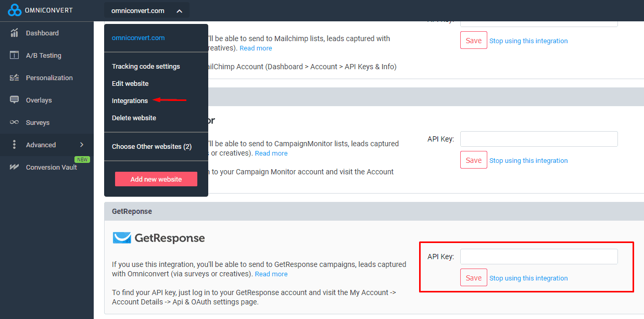Click the NEW badge on Conversion Vault
Screen dimensions: 644x319
[x=82, y=159]
